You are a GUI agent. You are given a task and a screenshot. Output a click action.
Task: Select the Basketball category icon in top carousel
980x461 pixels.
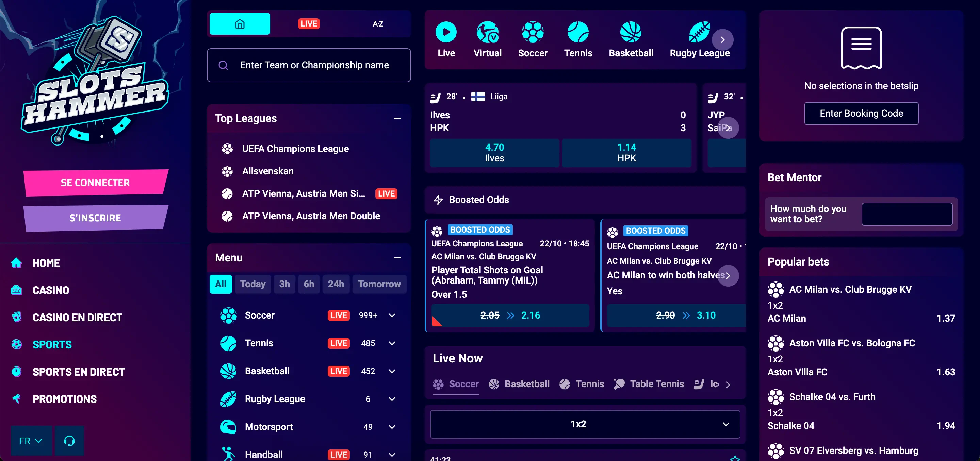631,32
